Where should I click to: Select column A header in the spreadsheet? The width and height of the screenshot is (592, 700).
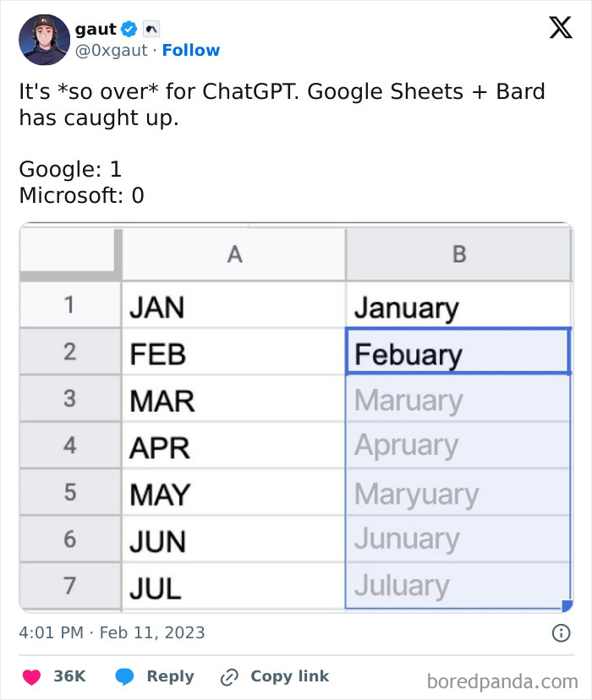click(234, 253)
